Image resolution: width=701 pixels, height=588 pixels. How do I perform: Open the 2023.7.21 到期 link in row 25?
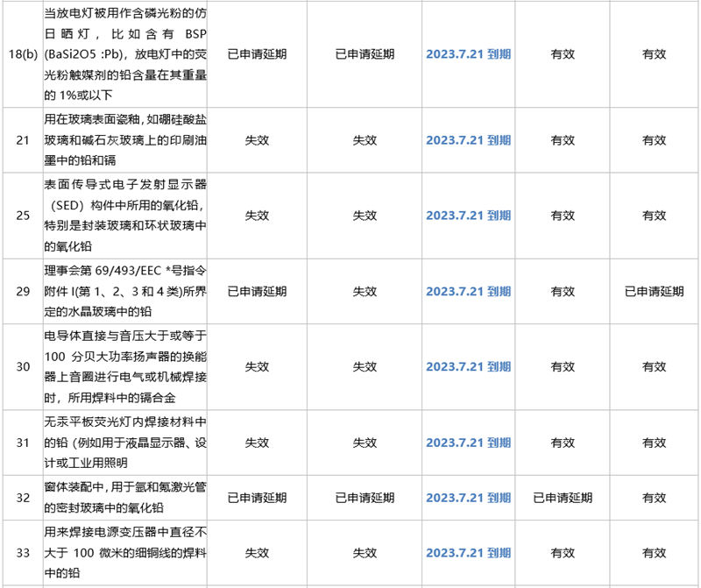click(x=468, y=216)
